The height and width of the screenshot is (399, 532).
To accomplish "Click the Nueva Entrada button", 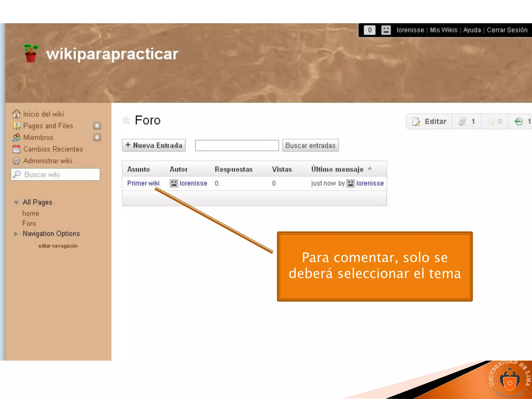I will click(154, 145).
